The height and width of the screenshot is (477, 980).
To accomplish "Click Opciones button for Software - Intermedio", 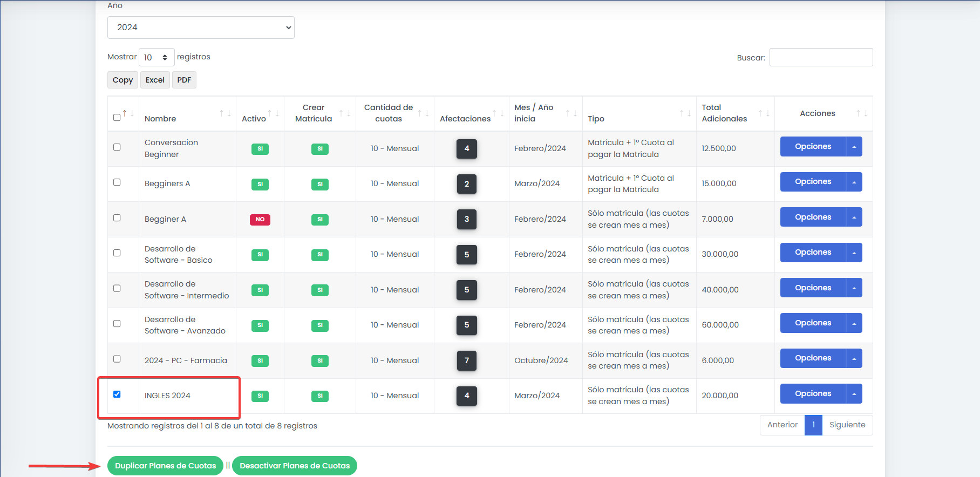I will [813, 288].
